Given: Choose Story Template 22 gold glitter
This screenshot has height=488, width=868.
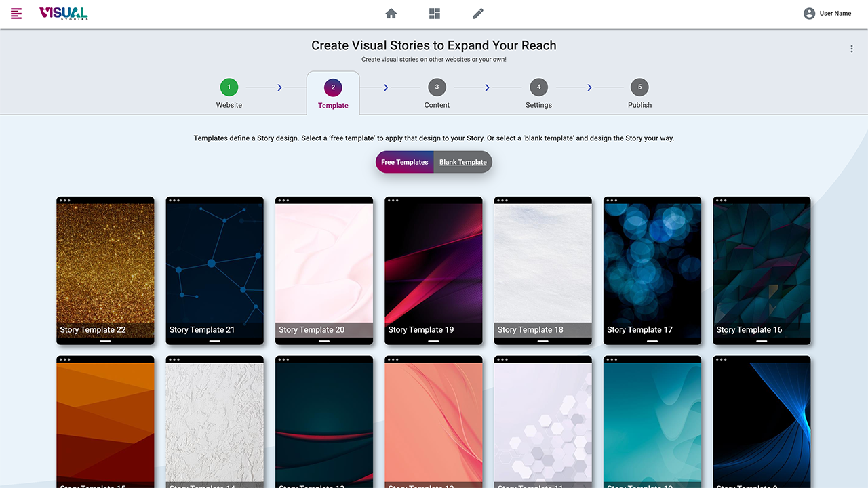Looking at the screenshot, I should coord(105,271).
